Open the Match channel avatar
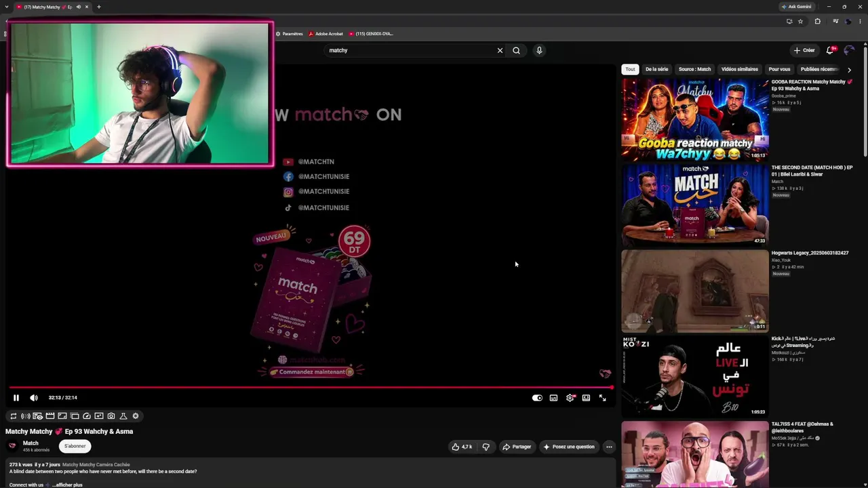 [12, 445]
